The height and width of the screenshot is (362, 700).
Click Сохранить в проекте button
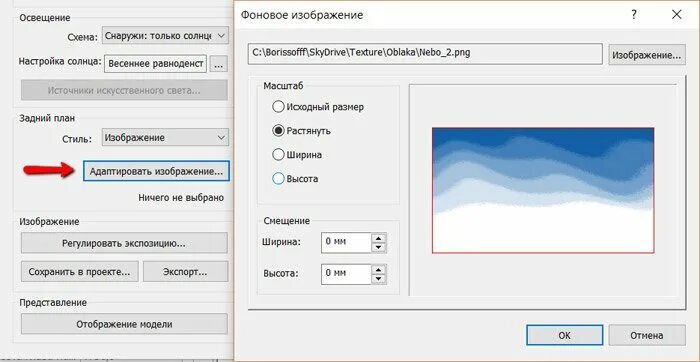[79, 271]
